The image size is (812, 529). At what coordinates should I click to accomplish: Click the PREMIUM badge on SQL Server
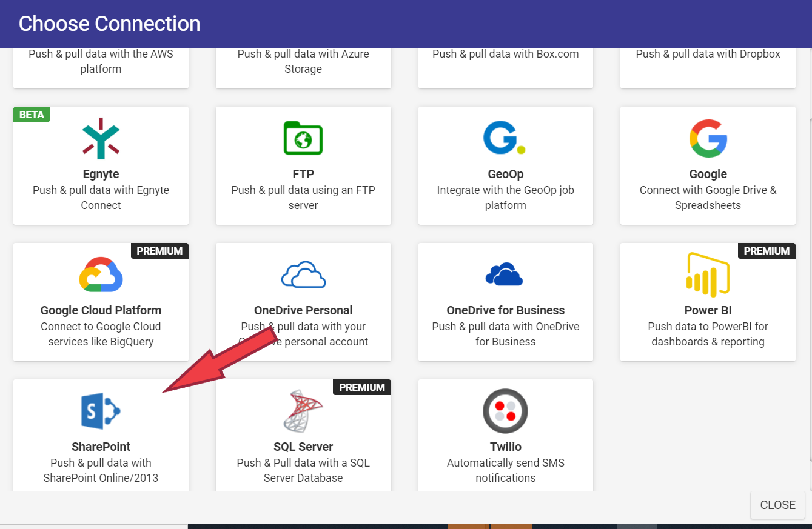pos(362,387)
